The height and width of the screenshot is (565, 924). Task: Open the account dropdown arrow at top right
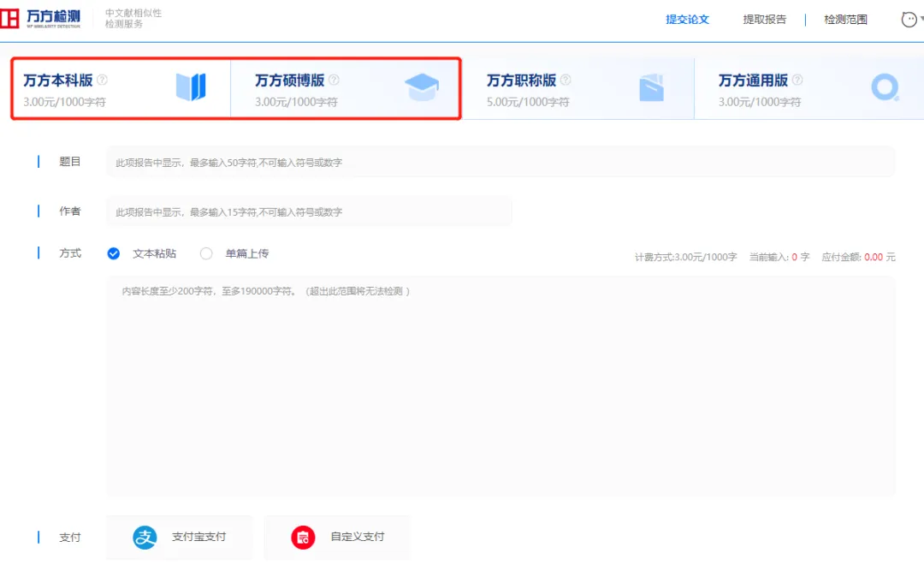pos(921,19)
